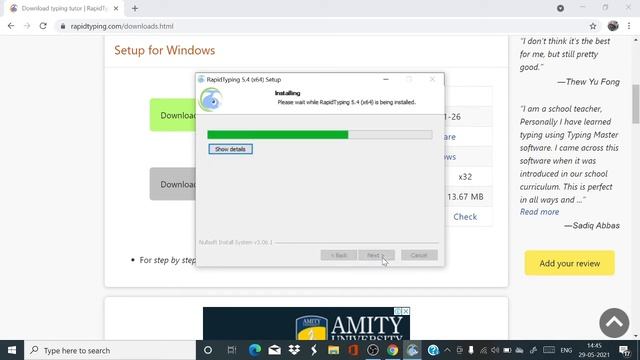Open the Windows Start menu
The width and height of the screenshot is (640, 360).
click(12, 350)
